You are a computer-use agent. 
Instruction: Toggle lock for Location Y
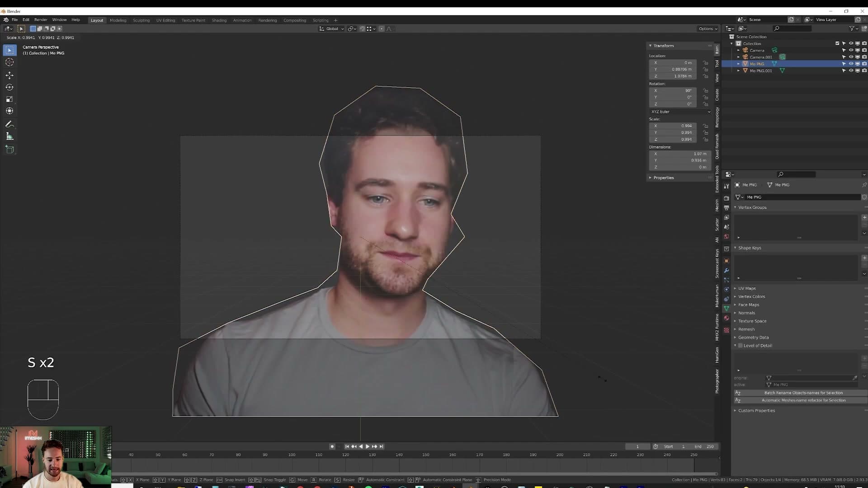[x=706, y=70]
